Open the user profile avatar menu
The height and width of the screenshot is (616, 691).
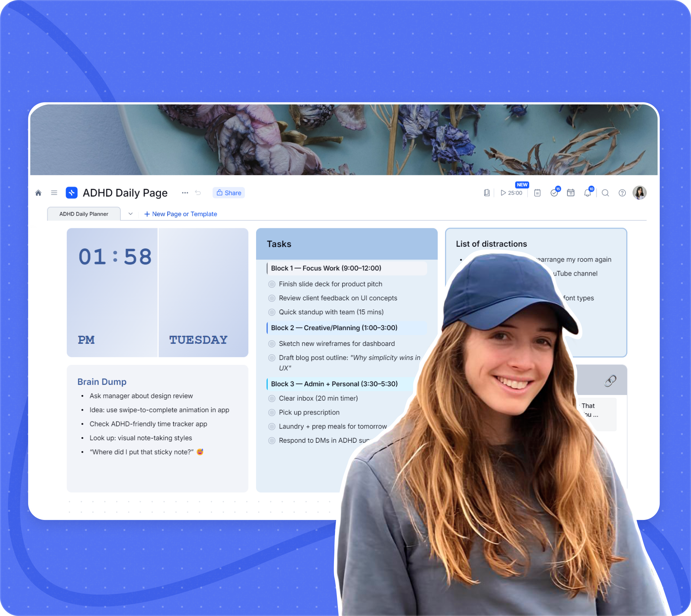click(x=640, y=193)
